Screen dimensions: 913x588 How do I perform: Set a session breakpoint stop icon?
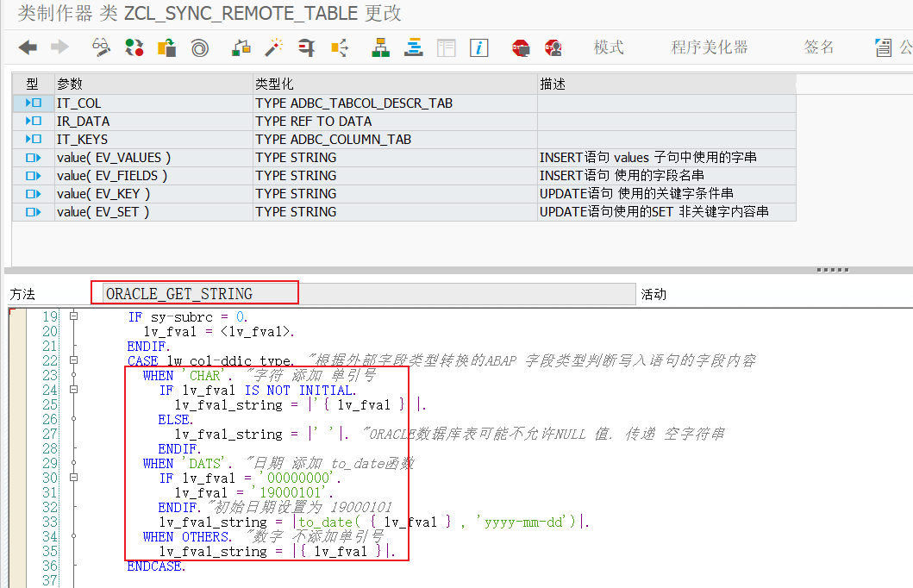click(521, 47)
